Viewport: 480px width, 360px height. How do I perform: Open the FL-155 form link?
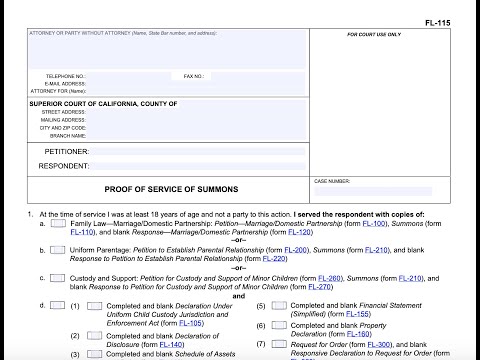click(x=357, y=314)
